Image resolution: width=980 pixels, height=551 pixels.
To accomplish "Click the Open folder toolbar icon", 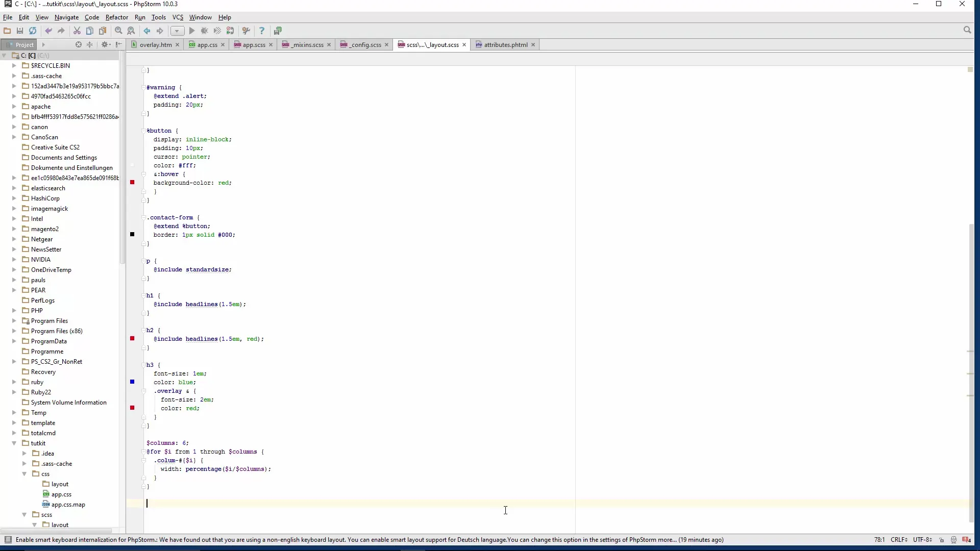I will 7,31.
